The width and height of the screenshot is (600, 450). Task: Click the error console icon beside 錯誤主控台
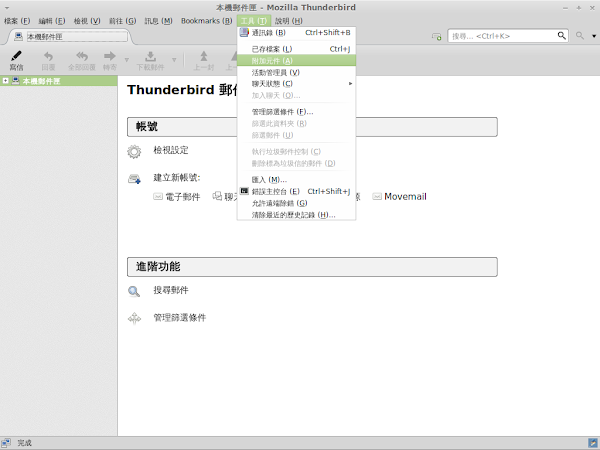point(244,191)
